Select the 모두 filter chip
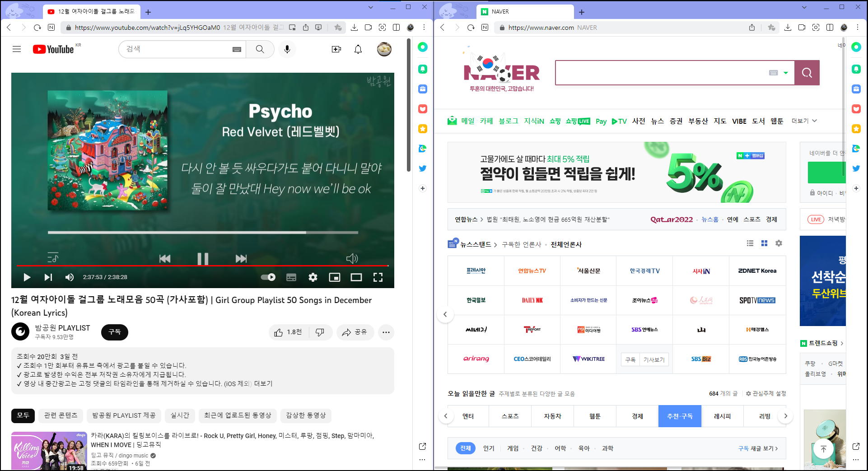 [x=23, y=415]
